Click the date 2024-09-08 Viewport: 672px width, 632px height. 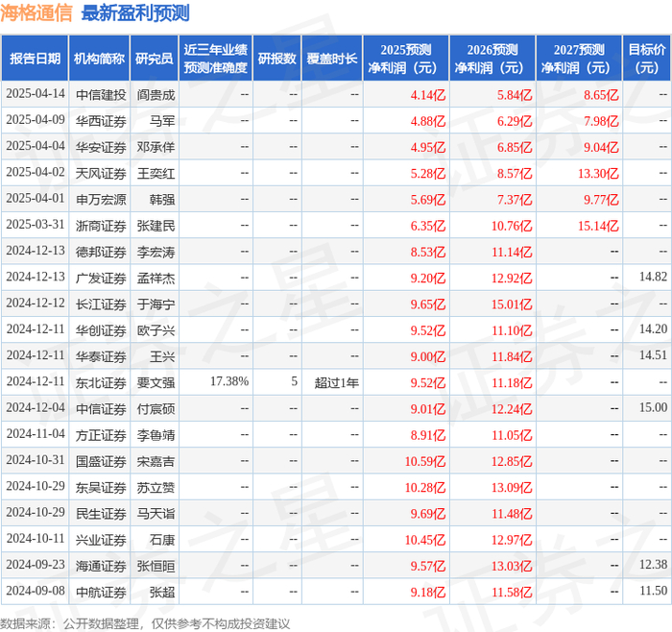36,591
